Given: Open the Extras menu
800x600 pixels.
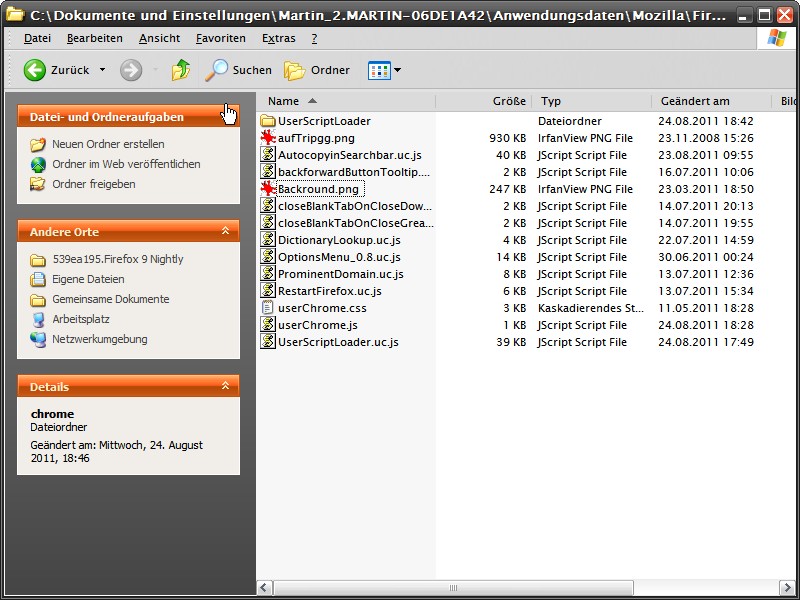Looking at the screenshot, I should pyautogui.click(x=278, y=38).
